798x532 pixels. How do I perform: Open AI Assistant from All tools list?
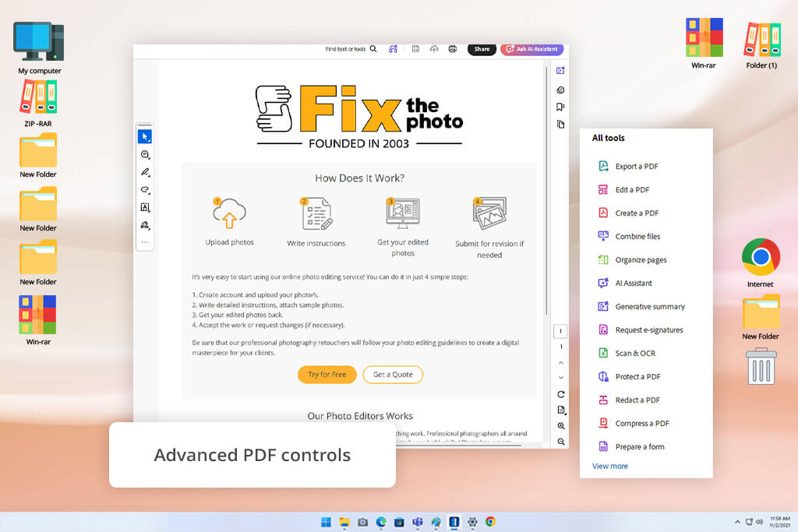[x=624, y=284]
